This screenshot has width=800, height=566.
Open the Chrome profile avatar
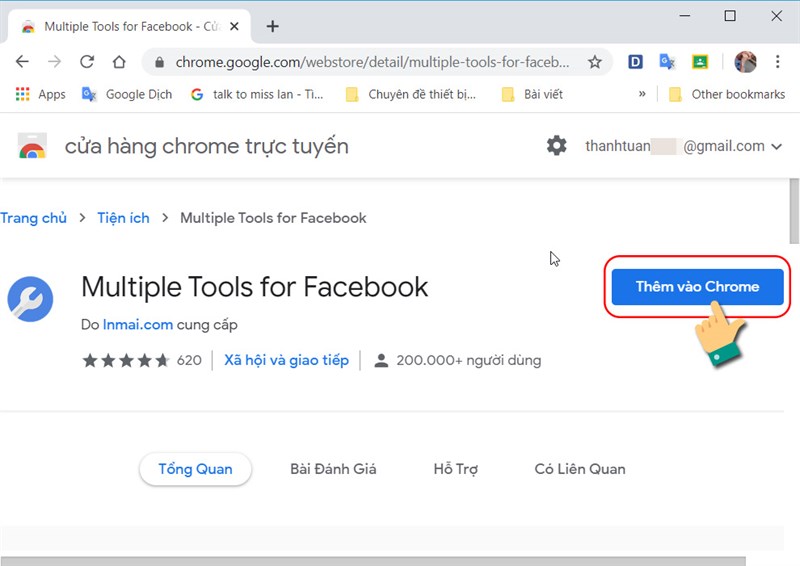tap(745, 62)
